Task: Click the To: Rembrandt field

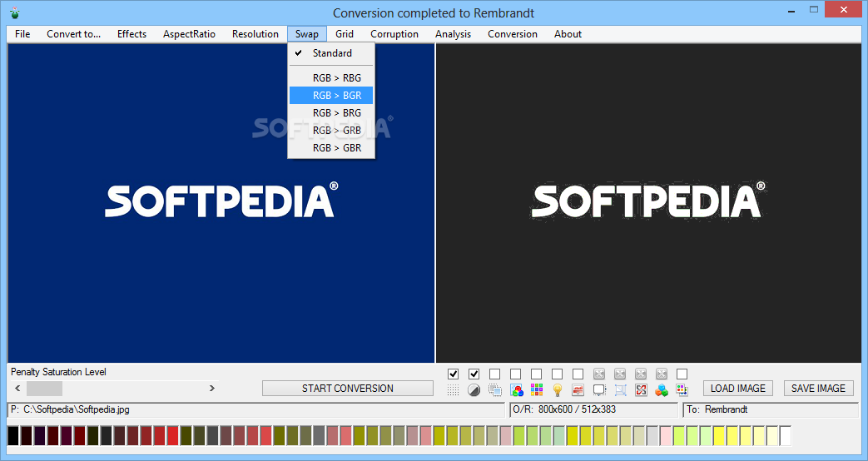Action: [771, 410]
